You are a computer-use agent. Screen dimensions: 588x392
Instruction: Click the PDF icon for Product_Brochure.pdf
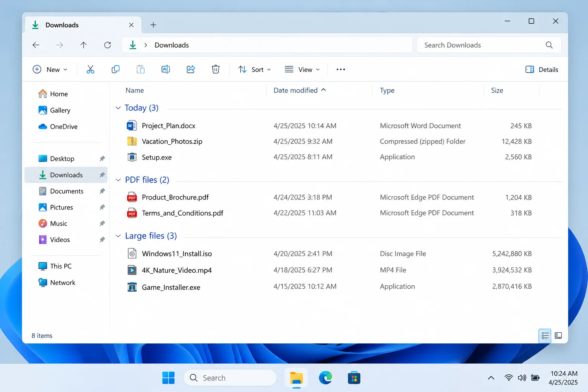pyautogui.click(x=132, y=197)
